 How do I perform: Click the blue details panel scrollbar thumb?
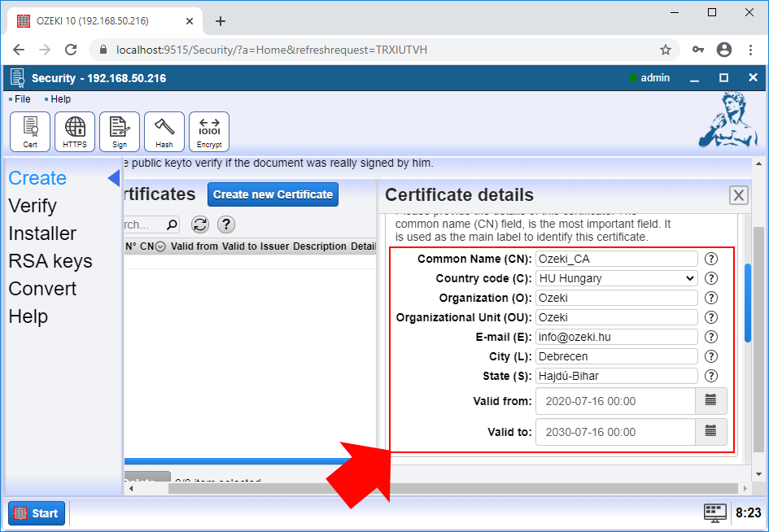[747, 303]
